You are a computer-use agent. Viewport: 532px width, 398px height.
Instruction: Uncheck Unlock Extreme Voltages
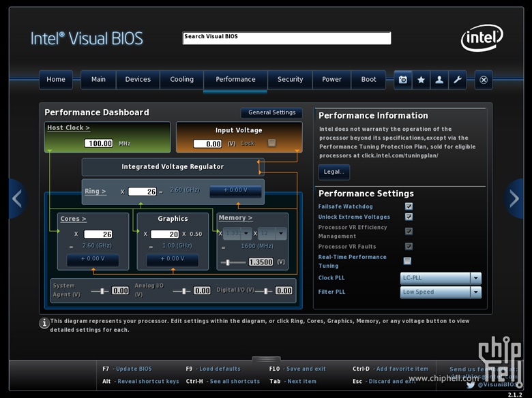409,217
